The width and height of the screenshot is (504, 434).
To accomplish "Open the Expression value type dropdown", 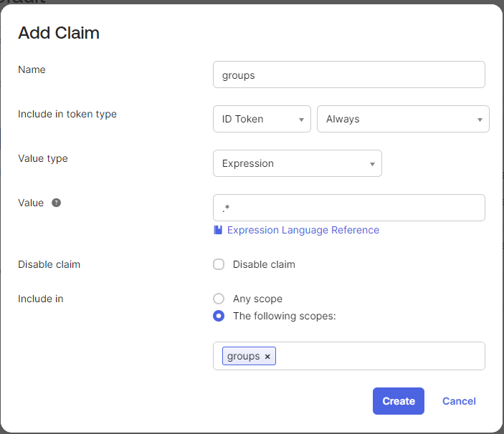I will click(298, 163).
